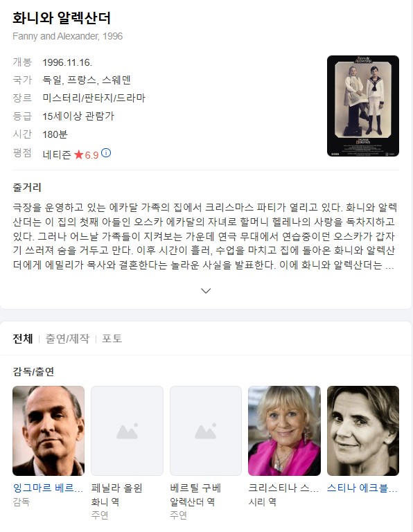Click 잉그마르 베르... director name link
413x532 pixels.
48,488
